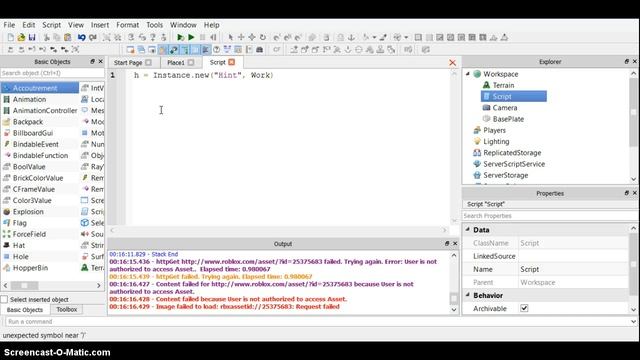Viewport: 640px width, 360px height.
Task: Click Basic Objects horizontal scrollbar thumb
Action: (x=24, y=285)
